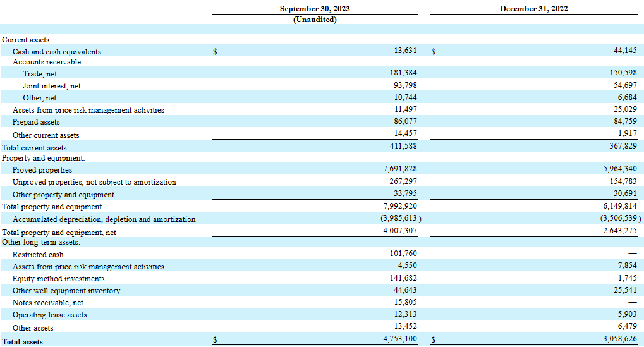Click the value 84,759

(625, 121)
